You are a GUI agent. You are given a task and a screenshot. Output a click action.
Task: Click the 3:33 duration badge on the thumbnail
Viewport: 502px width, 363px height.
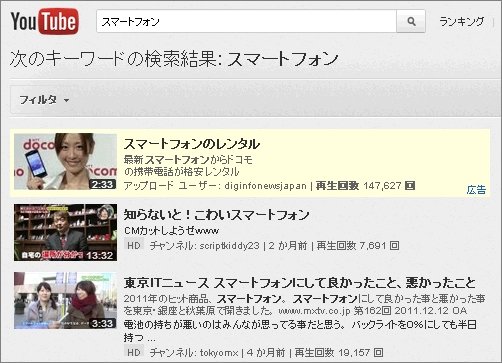tap(102, 323)
